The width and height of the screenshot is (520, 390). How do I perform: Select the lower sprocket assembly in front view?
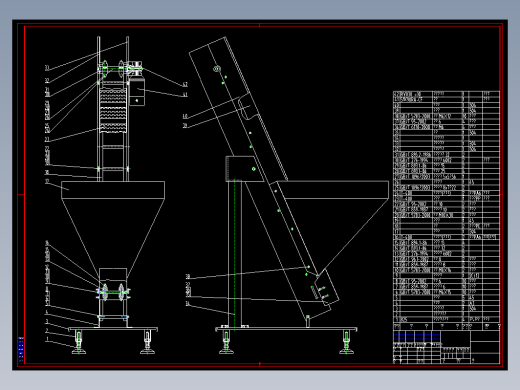[x=113, y=293]
